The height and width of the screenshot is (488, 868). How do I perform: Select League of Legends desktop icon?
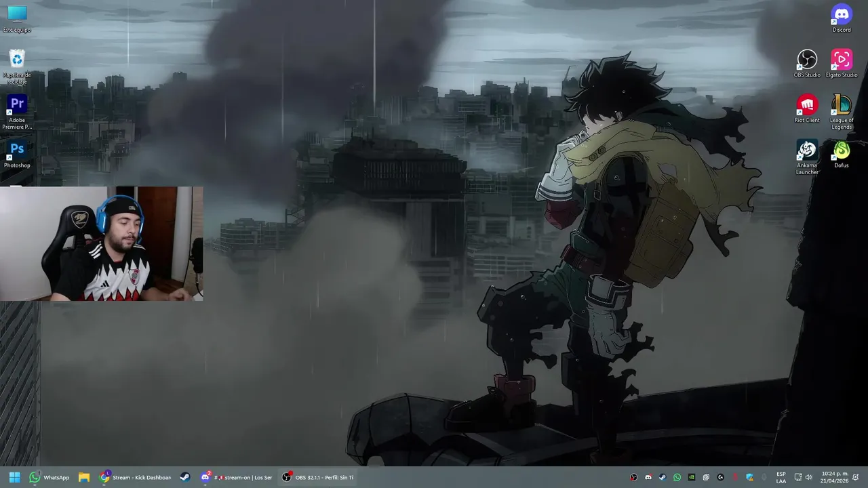coord(842,112)
